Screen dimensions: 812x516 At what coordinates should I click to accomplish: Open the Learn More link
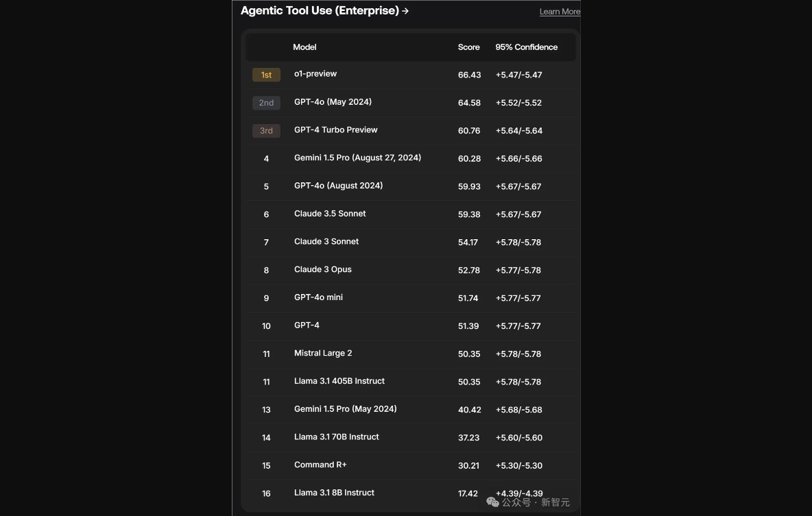tap(560, 12)
